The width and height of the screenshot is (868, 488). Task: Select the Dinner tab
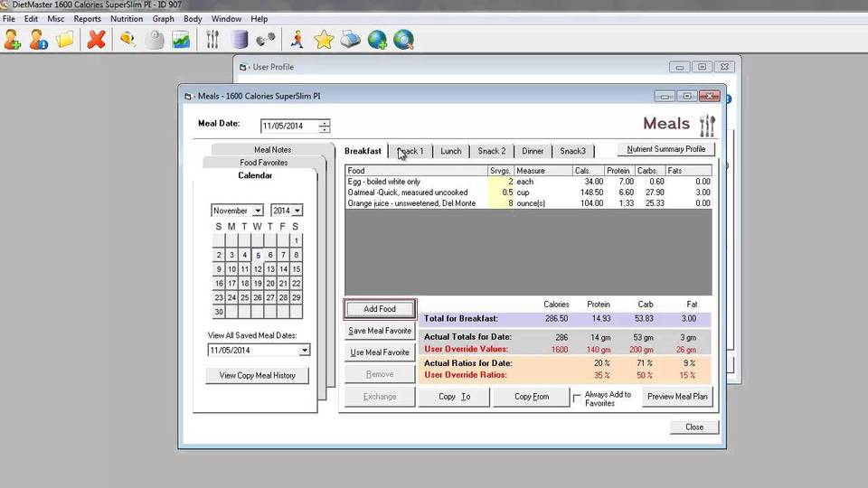coord(533,151)
